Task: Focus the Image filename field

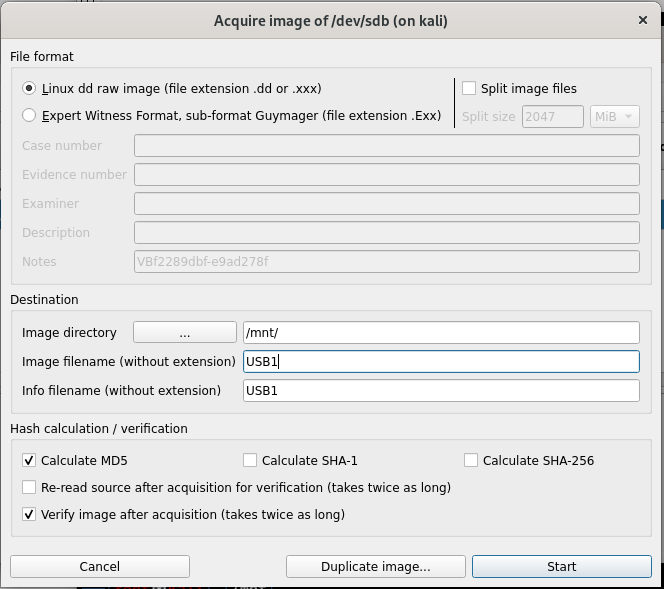Action: (x=440, y=361)
